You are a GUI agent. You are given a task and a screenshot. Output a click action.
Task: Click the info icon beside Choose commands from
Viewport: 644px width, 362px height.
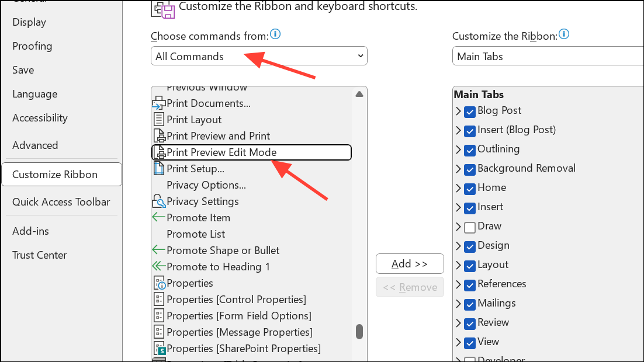click(x=275, y=34)
